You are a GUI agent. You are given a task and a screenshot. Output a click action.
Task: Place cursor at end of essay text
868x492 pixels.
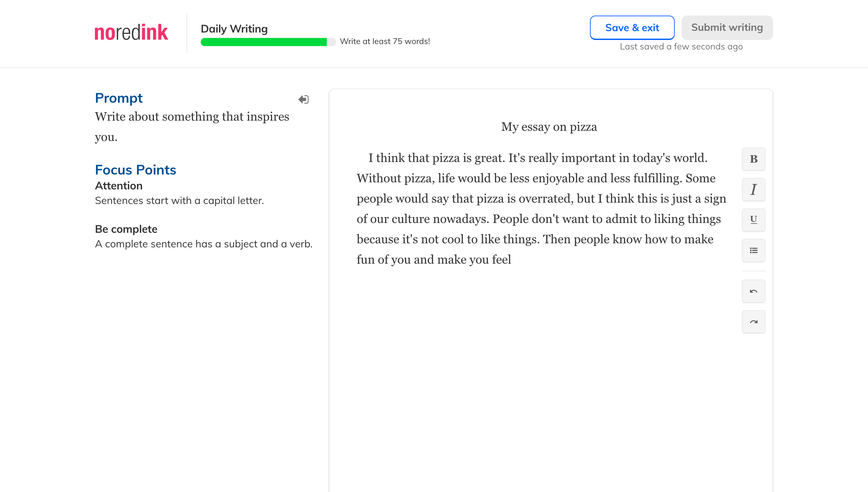click(x=511, y=260)
